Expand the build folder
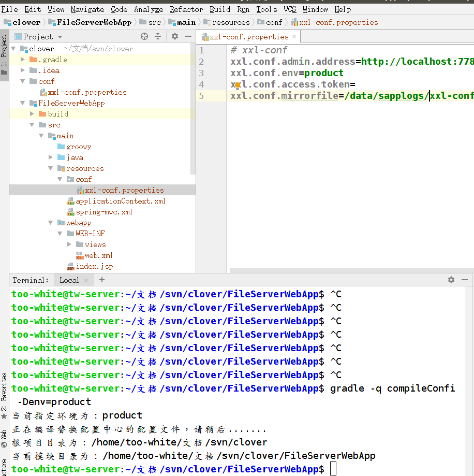 (32, 114)
